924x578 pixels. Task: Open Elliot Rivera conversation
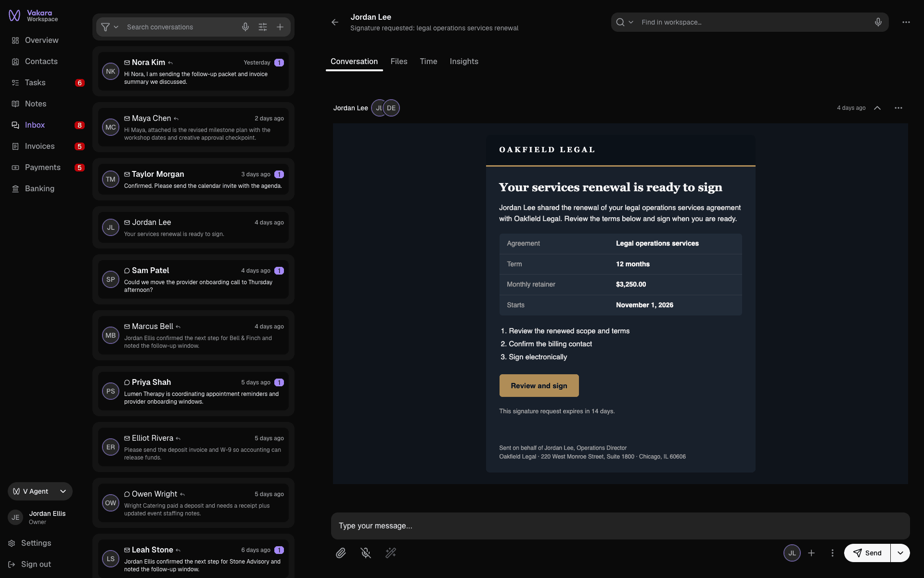click(x=193, y=447)
